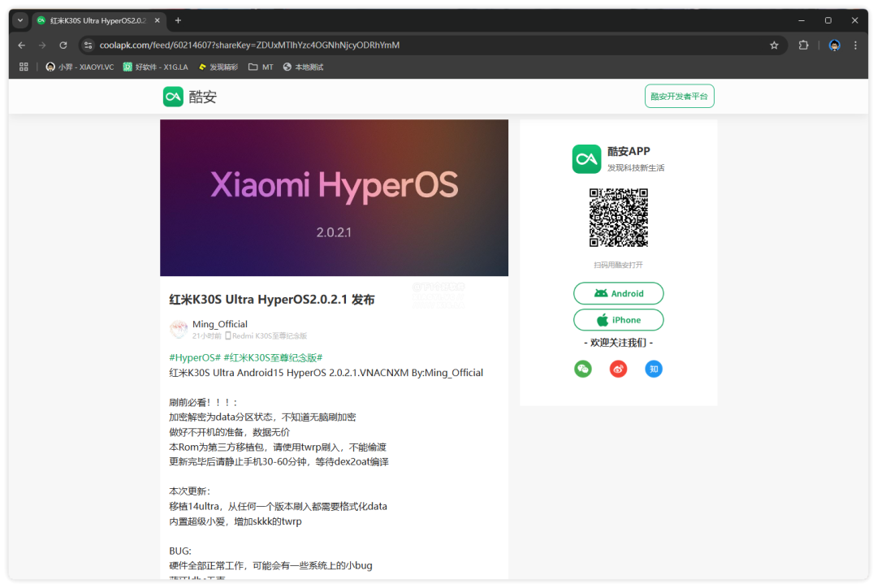Click the Zhihu blue icon
Image resolution: width=877 pixels, height=588 pixels.
click(x=654, y=370)
